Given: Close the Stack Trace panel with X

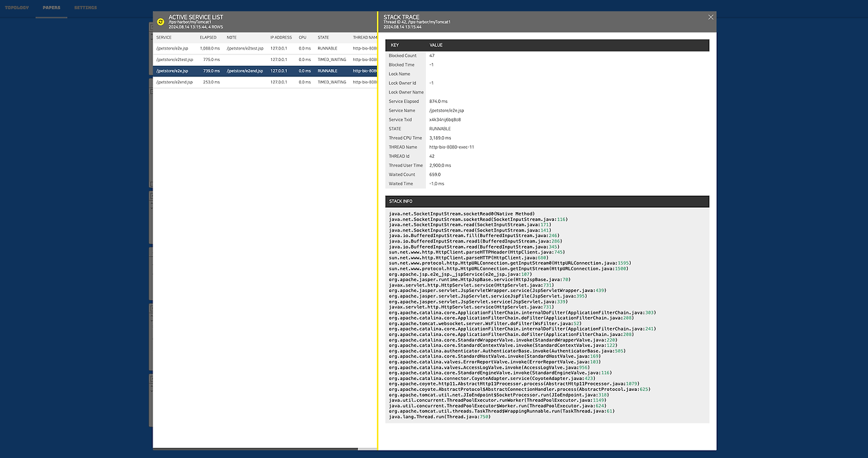Looking at the screenshot, I should [711, 17].
